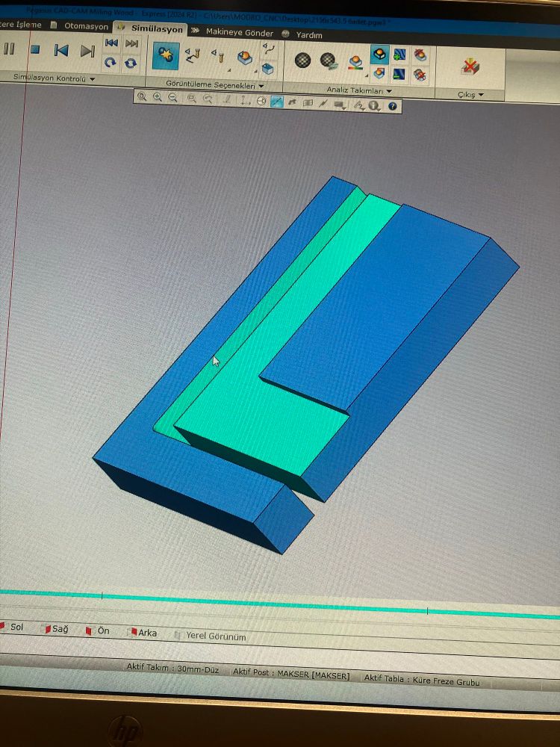Select the checkered sphere with plane icon
560x747 pixels.
coord(329,61)
